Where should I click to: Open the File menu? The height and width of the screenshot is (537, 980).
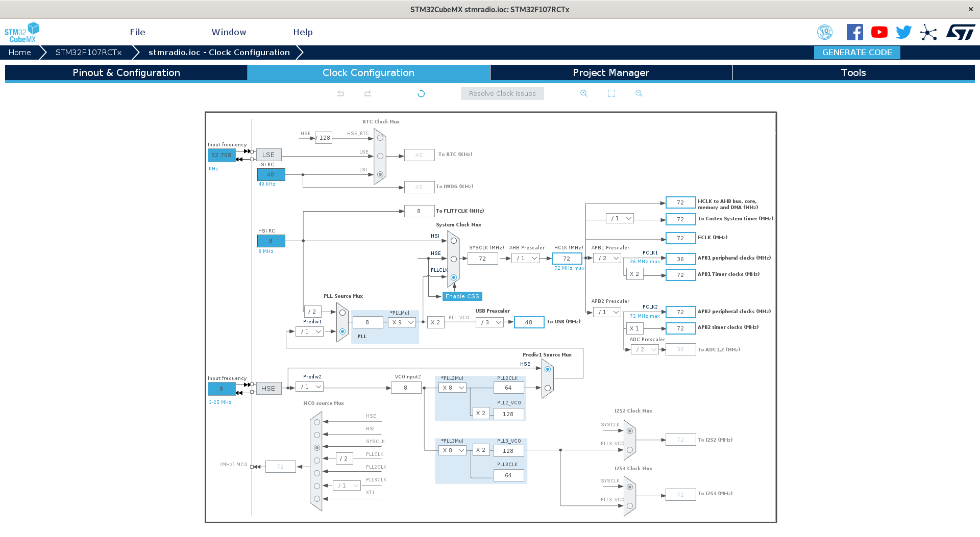click(137, 32)
